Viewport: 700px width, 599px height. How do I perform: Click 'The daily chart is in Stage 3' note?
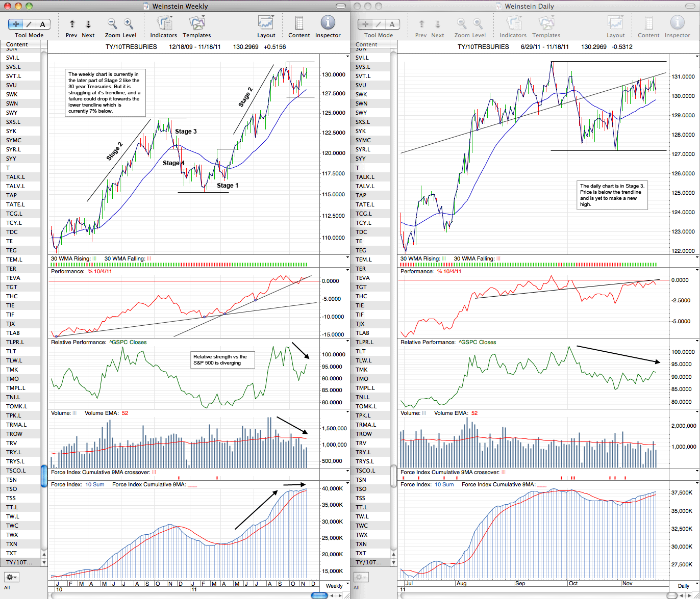[612, 195]
